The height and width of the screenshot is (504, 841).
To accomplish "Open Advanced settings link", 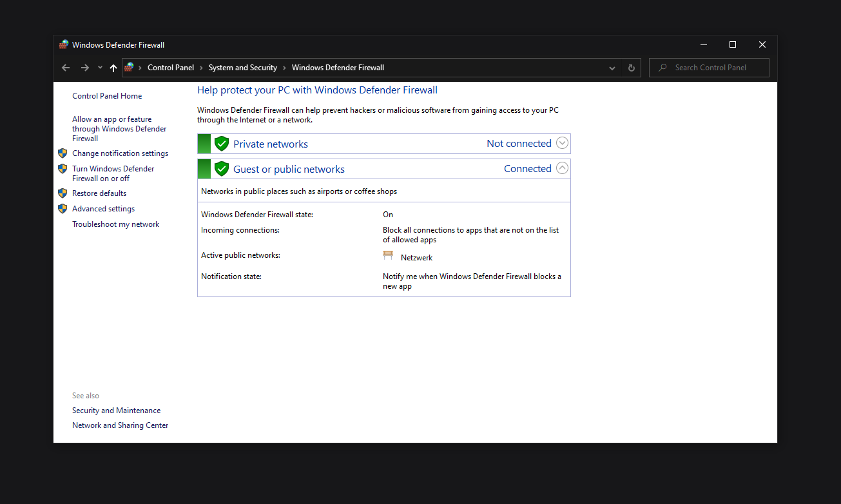I will (103, 209).
